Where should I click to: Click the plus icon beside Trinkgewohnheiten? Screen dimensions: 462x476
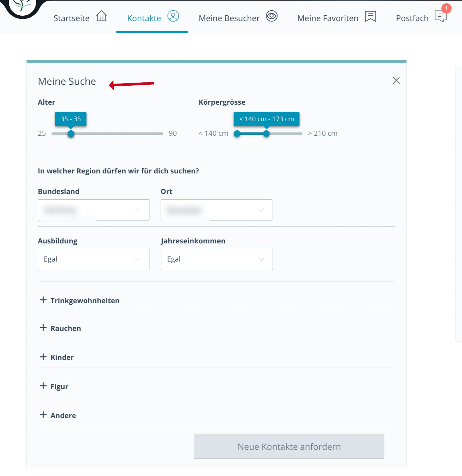(43, 300)
